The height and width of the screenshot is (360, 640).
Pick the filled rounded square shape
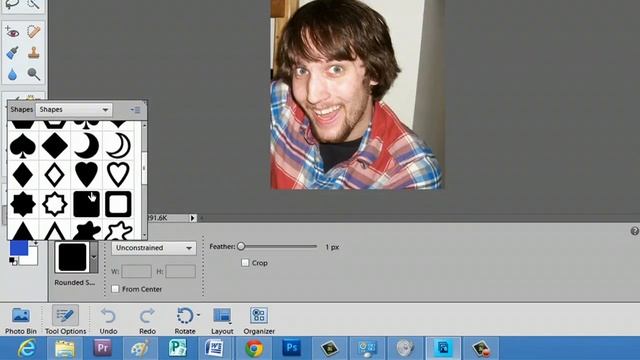(x=87, y=204)
